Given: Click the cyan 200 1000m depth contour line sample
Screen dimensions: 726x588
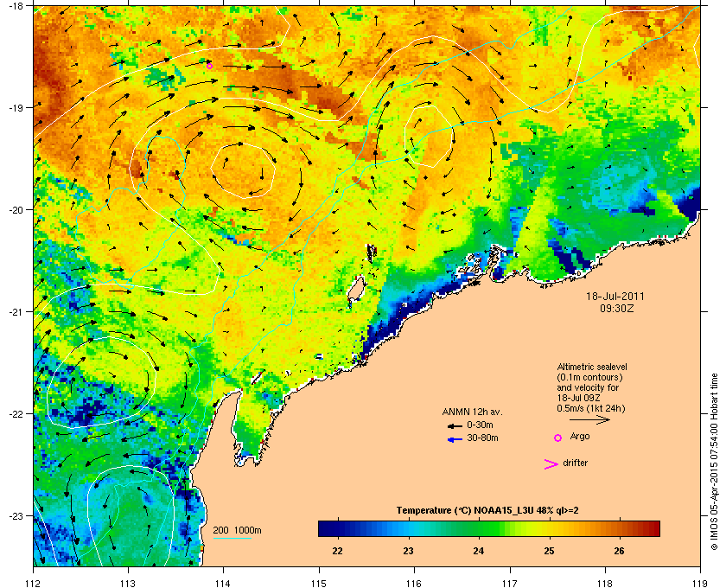Looking at the screenshot, I should (232, 539).
